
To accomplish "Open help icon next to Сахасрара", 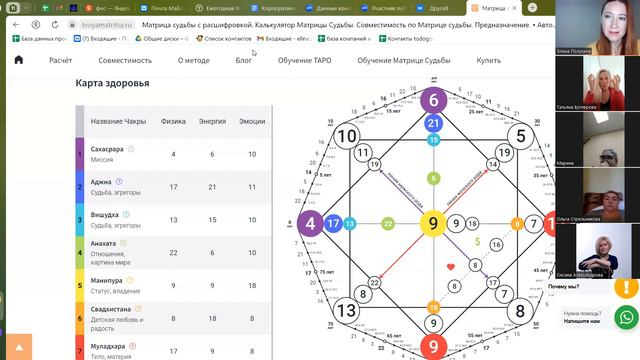I will [x=131, y=149].
